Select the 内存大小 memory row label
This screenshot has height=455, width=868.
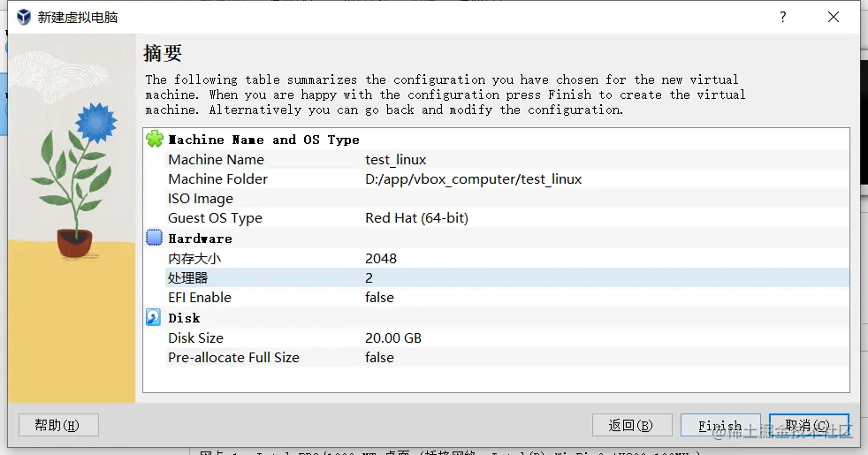coord(194,259)
